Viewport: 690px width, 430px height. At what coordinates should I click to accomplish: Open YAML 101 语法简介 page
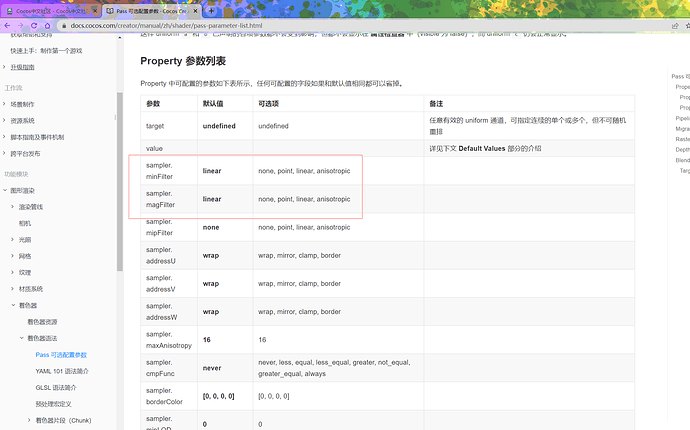pos(62,371)
